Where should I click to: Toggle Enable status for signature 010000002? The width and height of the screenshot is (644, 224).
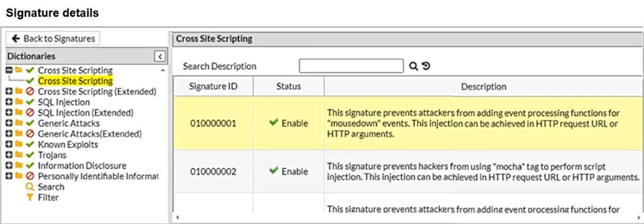pyautogui.click(x=288, y=171)
